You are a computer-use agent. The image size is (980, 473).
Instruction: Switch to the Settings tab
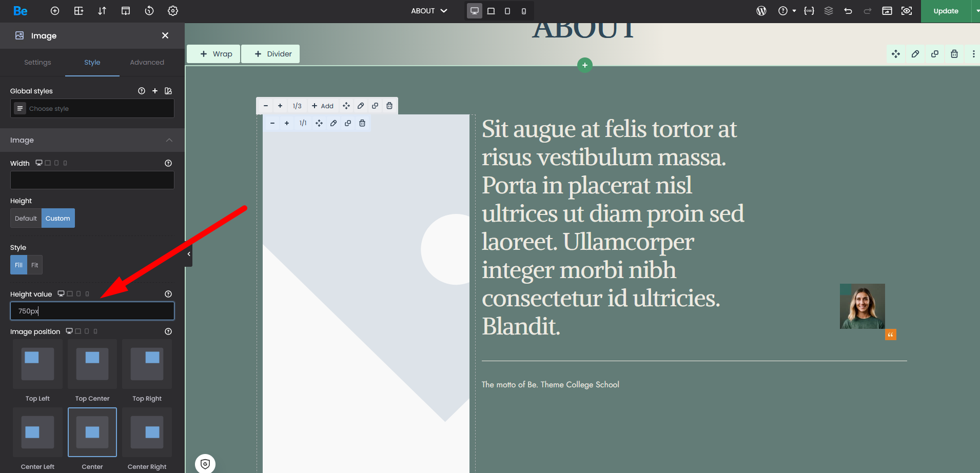37,63
